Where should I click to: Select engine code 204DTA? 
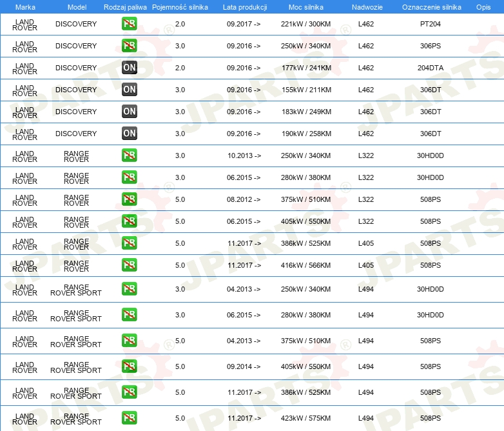[431, 68]
